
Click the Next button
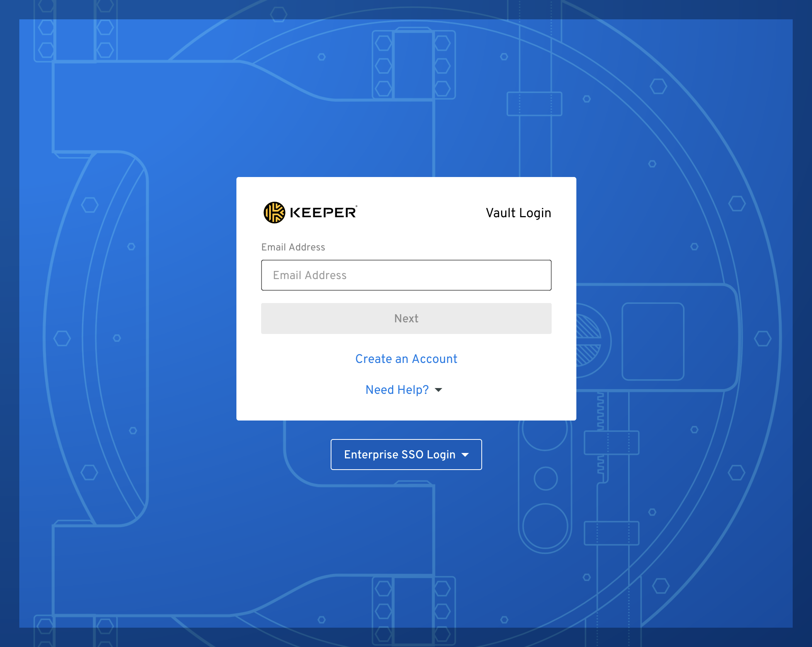pyautogui.click(x=406, y=318)
